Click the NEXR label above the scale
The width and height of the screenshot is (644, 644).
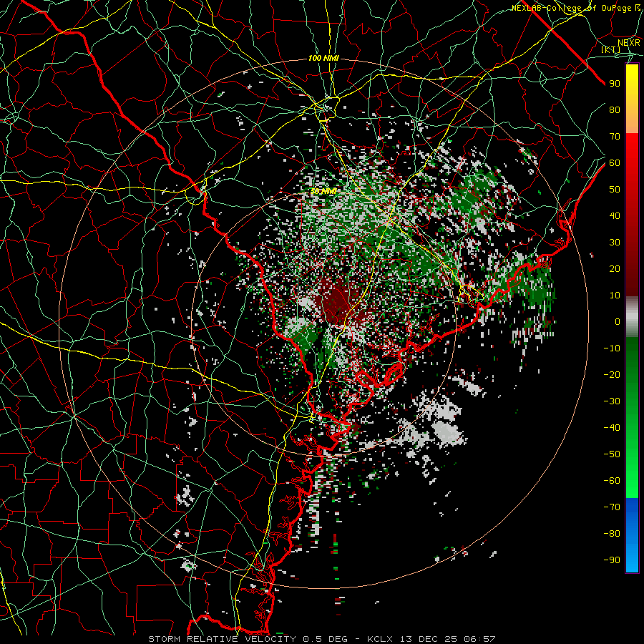tap(629, 43)
